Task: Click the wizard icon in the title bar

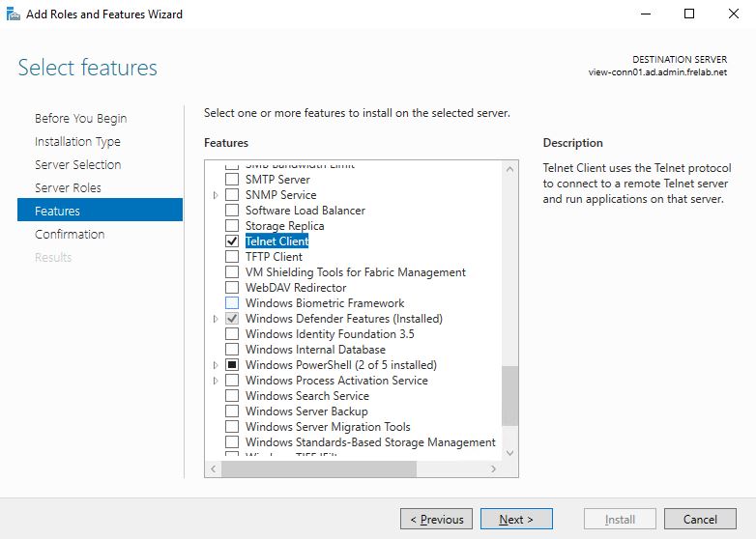Action: tap(13, 14)
